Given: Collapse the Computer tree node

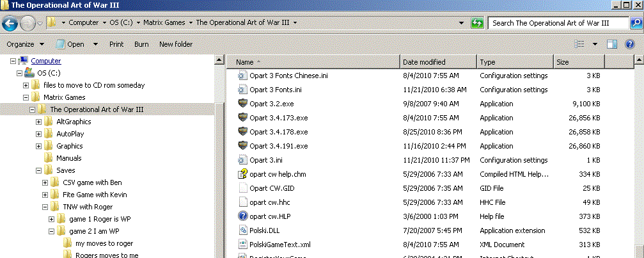Looking at the screenshot, I should pos(13,61).
